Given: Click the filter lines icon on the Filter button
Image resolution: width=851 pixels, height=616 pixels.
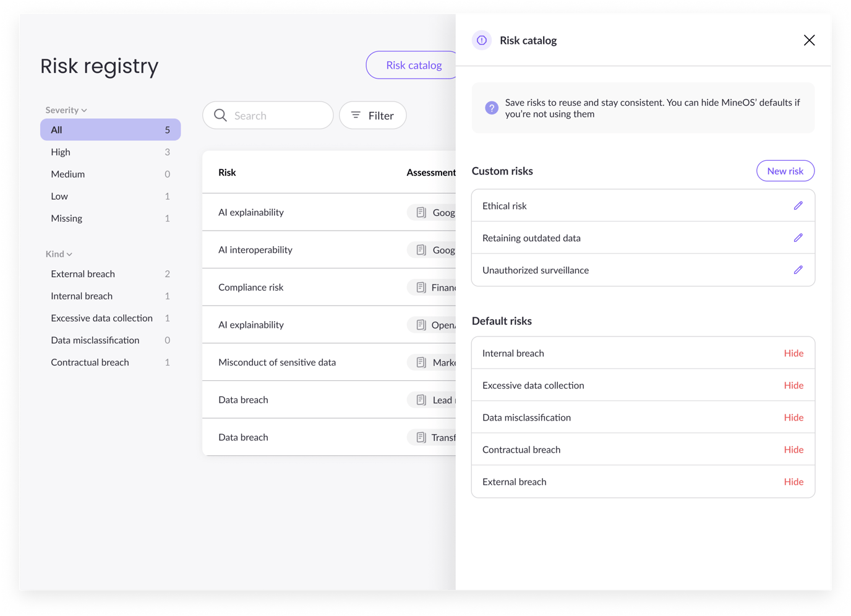Looking at the screenshot, I should click(355, 115).
